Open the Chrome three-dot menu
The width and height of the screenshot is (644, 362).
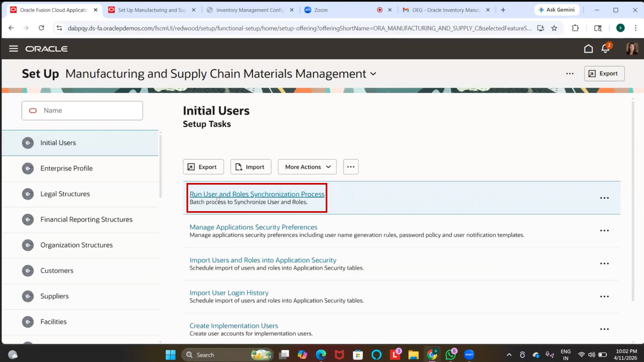pos(635,28)
